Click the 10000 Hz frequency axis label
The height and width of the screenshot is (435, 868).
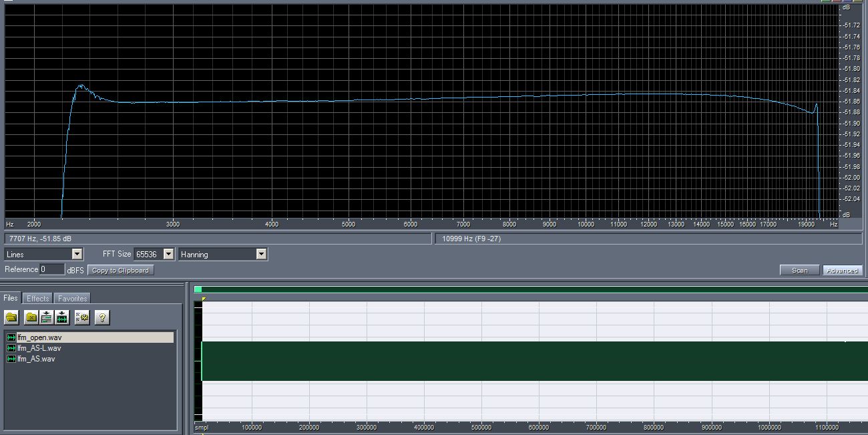point(586,225)
